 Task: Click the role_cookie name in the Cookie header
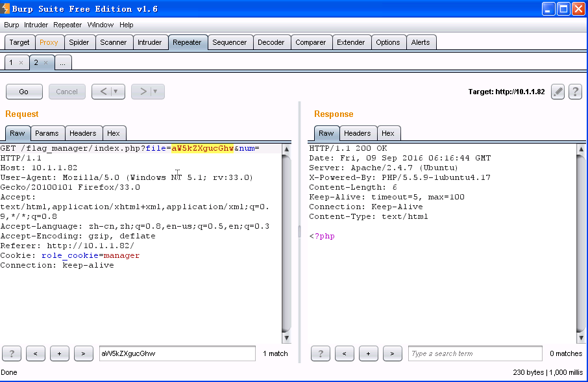[x=69, y=255]
